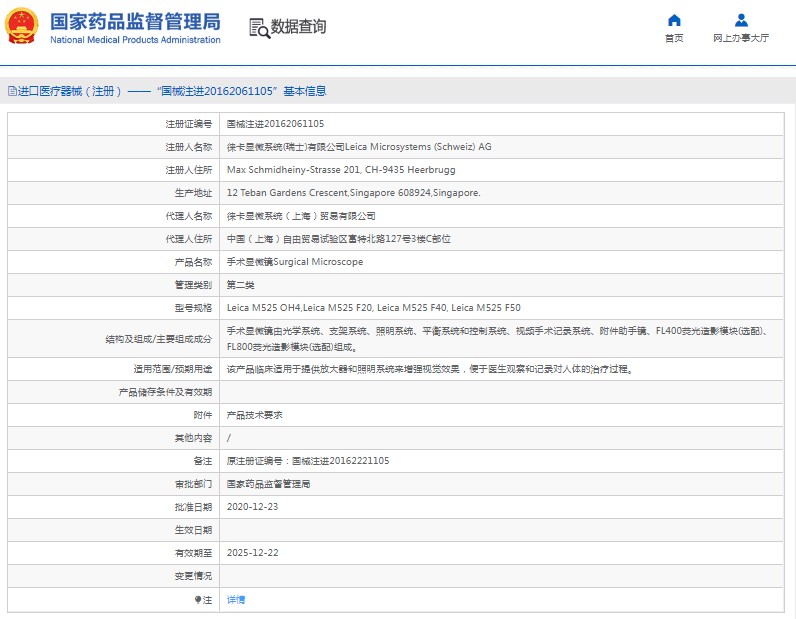Click the structure description mentioning FL400荧光造影模块
The width and height of the screenshot is (796, 619).
click(500, 339)
